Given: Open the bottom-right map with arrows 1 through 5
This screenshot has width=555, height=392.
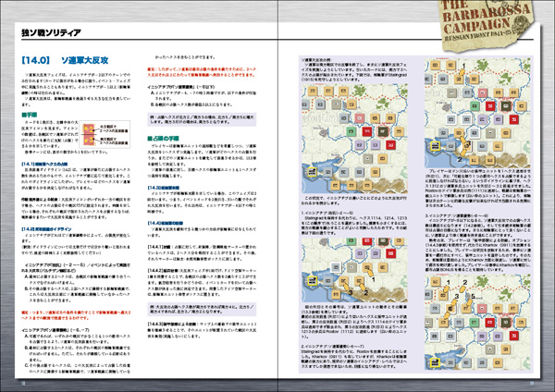Looking at the screenshot, I should pos(477,322).
